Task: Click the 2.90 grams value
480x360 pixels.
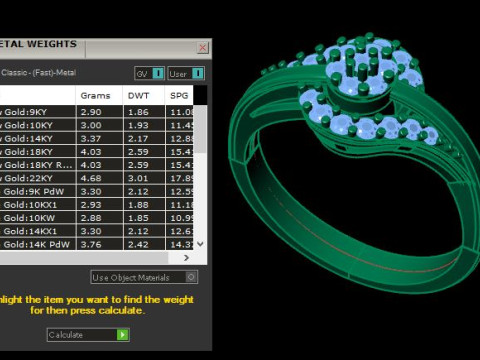Action: (x=91, y=112)
